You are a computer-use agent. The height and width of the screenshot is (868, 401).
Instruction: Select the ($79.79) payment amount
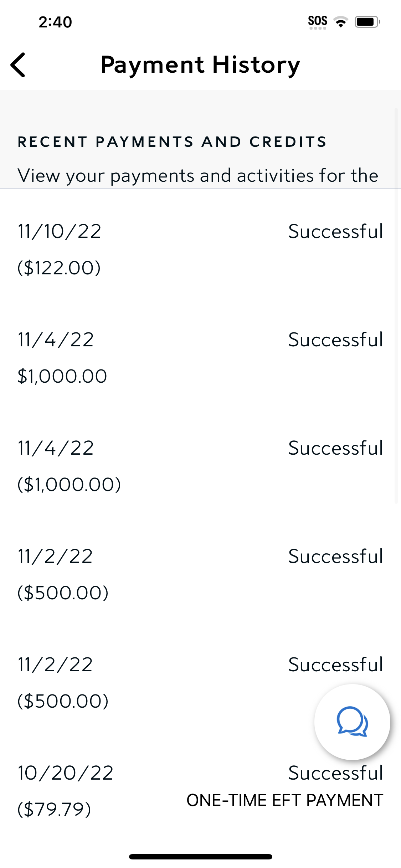pos(55,810)
